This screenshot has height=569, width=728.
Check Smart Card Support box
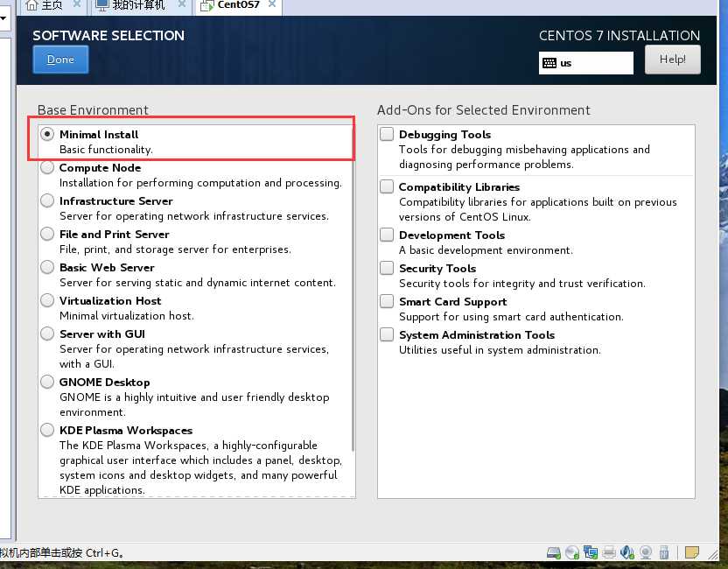pyautogui.click(x=387, y=301)
